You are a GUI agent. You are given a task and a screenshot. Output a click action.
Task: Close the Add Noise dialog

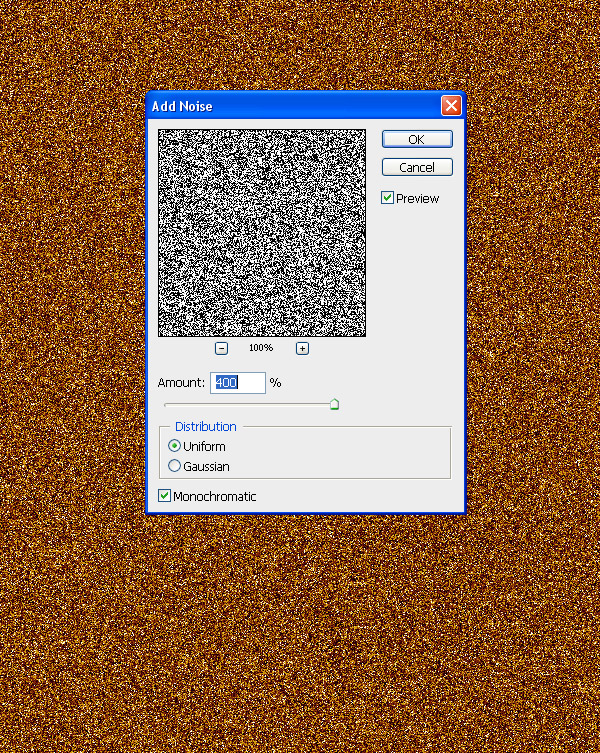click(451, 105)
